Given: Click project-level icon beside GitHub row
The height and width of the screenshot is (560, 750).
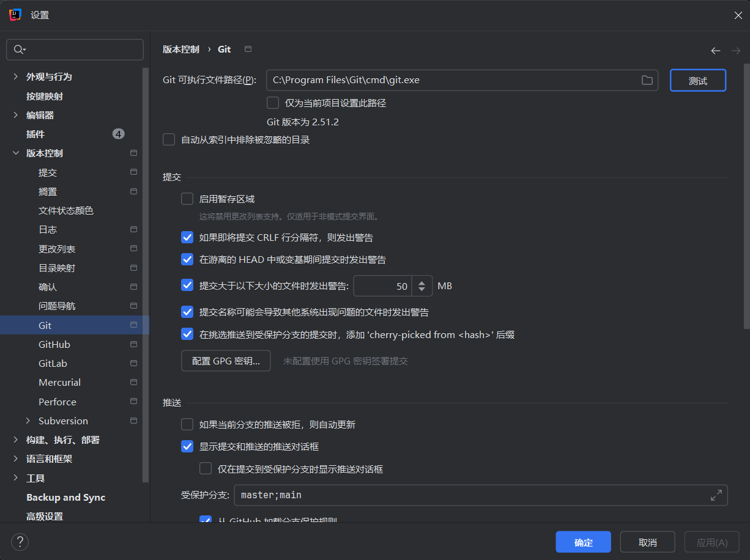Looking at the screenshot, I should click(133, 344).
